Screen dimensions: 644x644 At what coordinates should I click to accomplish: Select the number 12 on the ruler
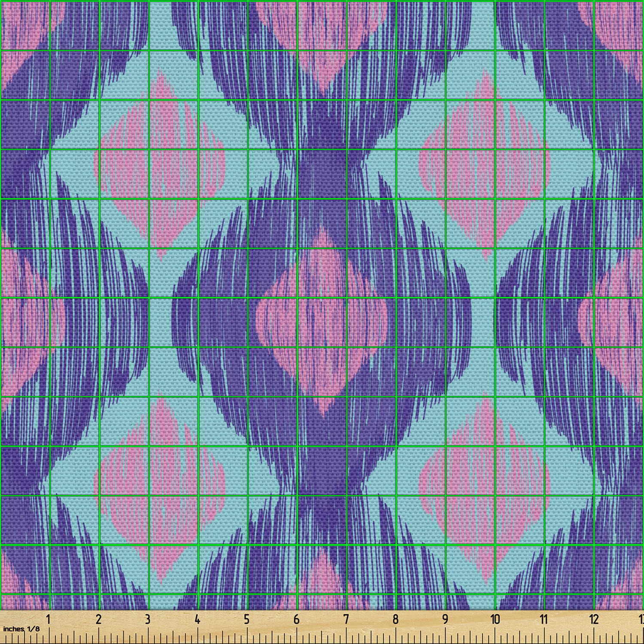[594, 619]
